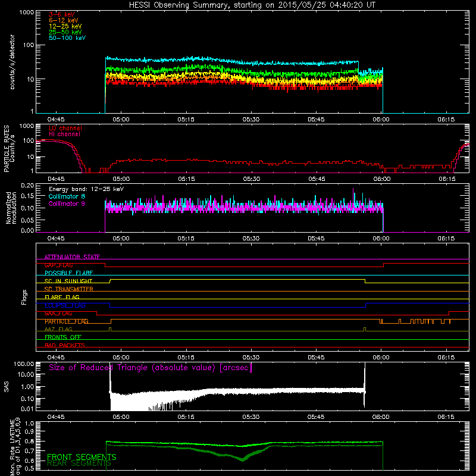
Task: Select the 6-12 keV legend label
Action: click(x=64, y=20)
